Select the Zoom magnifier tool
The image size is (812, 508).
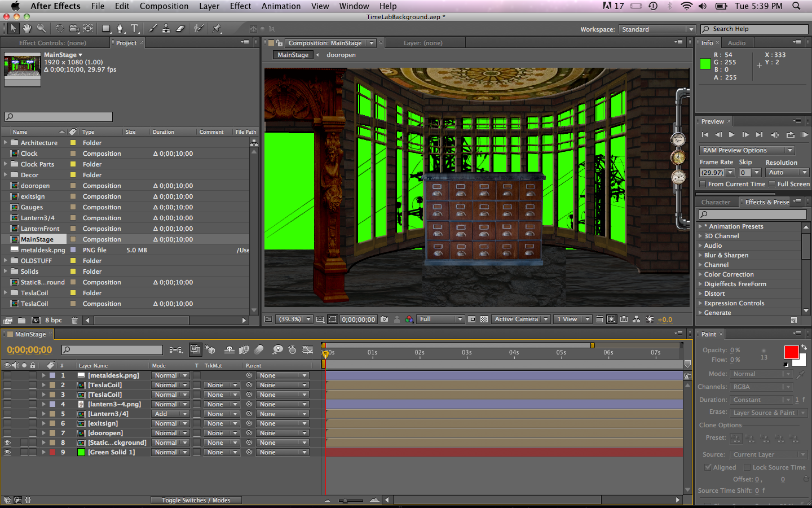click(x=41, y=28)
